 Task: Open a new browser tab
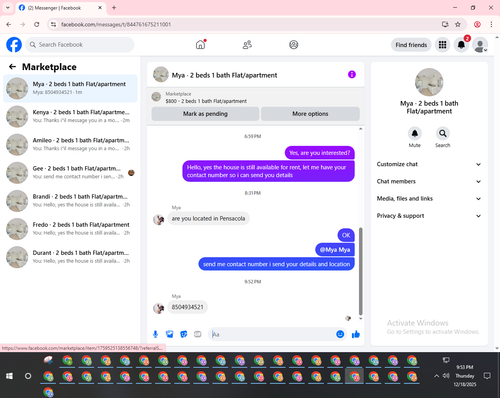coord(114,7)
